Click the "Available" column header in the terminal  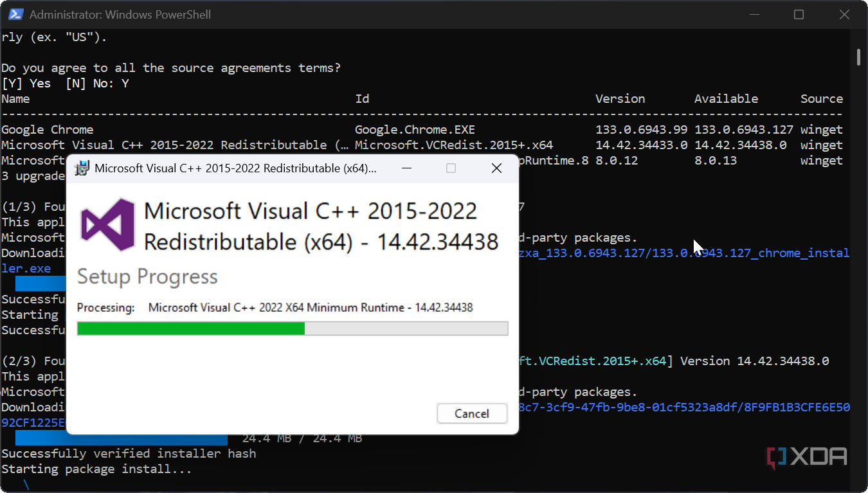pyautogui.click(x=726, y=99)
